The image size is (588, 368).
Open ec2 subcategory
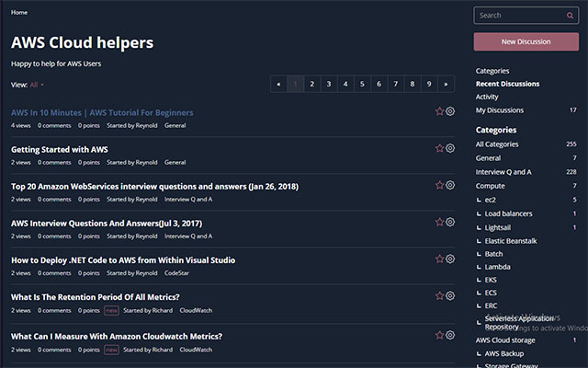[x=490, y=200]
